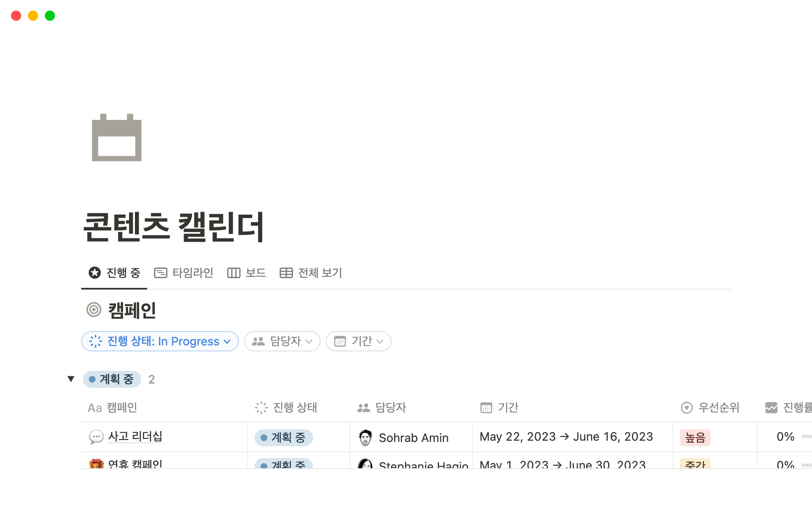The height and width of the screenshot is (508, 812).
Task: Collapse the 계획 중 group triangle
Action: [x=71, y=379]
